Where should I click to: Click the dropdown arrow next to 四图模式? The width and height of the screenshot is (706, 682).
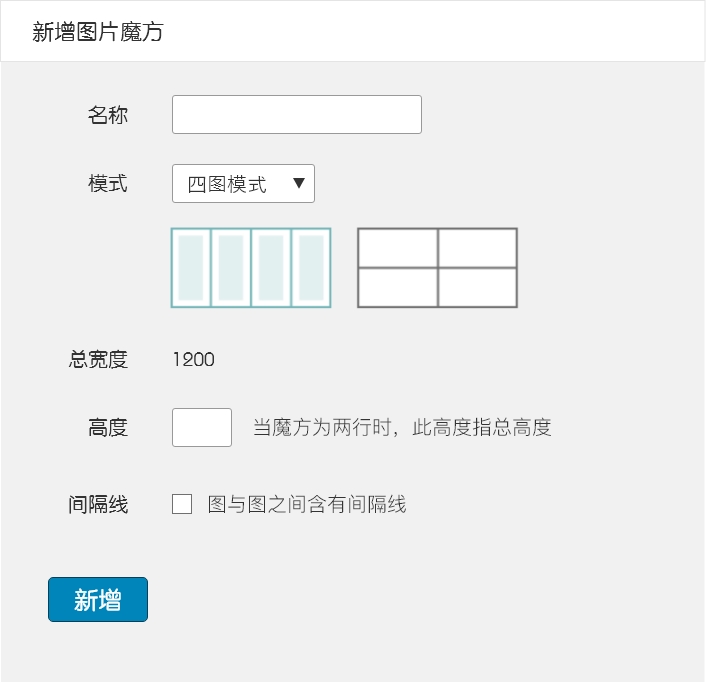(x=298, y=184)
